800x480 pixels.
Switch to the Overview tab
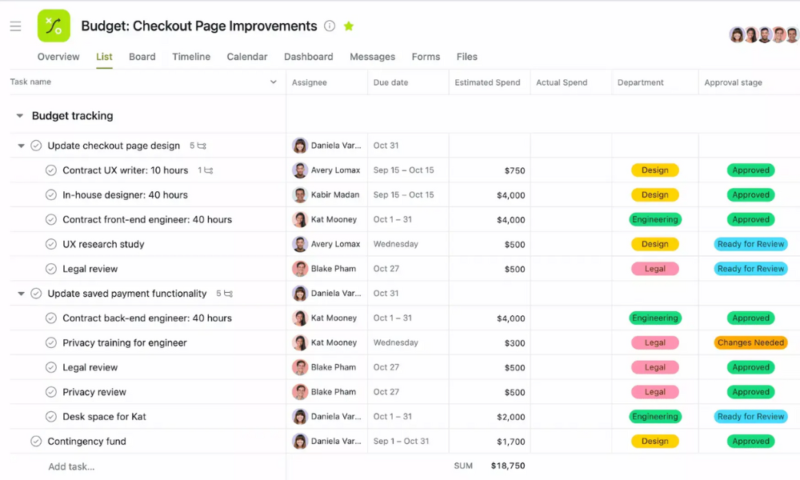click(58, 57)
